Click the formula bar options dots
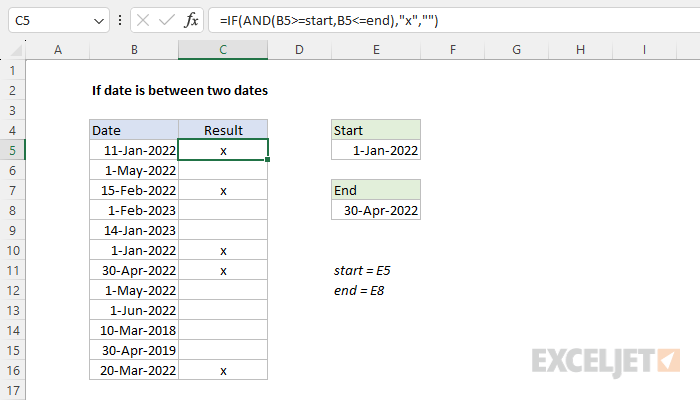This screenshot has width=700, height=400. pos(120,20)
